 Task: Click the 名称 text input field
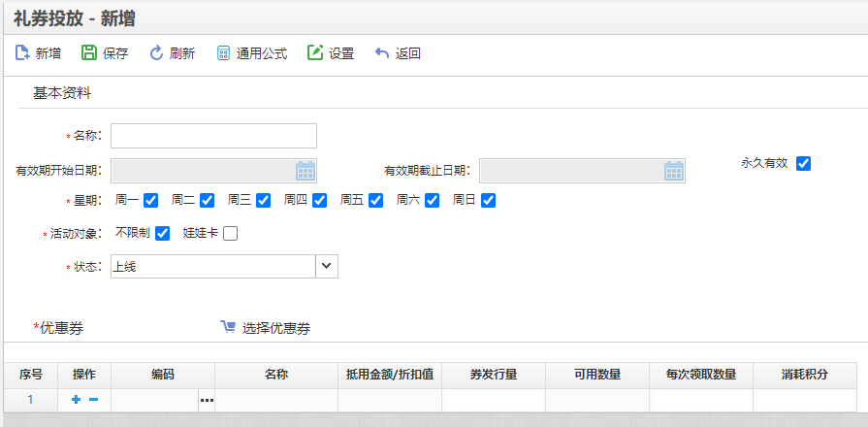(x=213, y=136)
